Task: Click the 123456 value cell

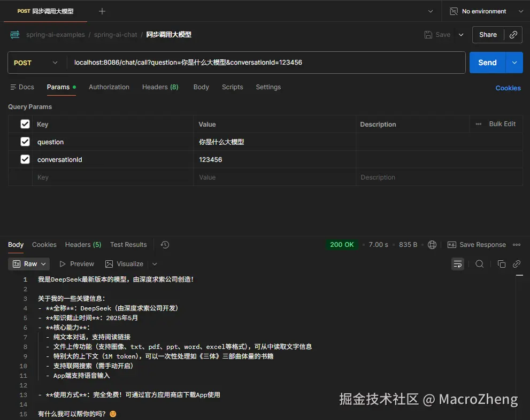Action: point(274,159)
